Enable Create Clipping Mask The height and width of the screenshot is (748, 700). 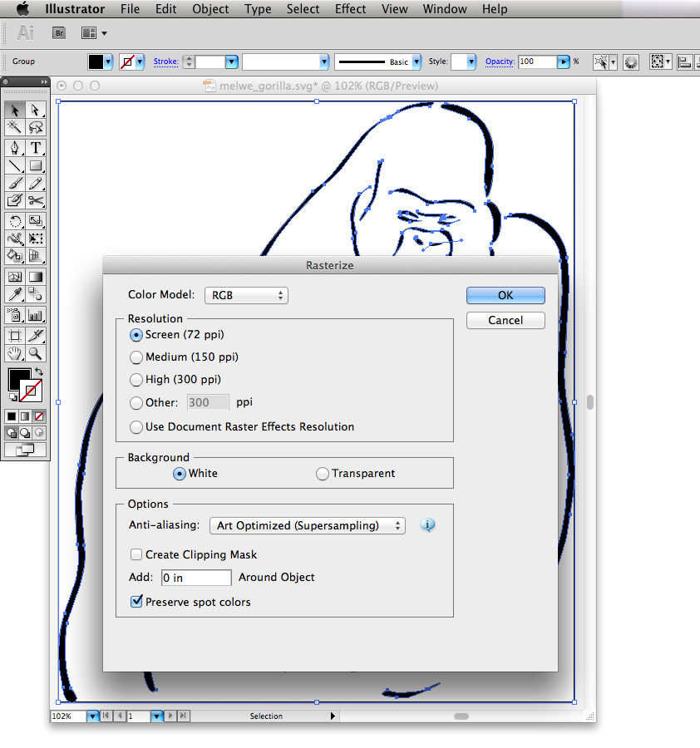136,554
